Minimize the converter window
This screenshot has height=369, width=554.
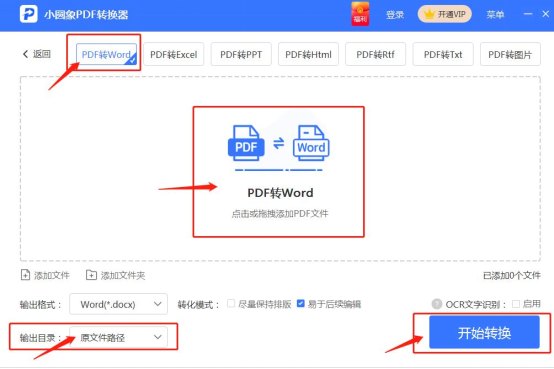528,14
